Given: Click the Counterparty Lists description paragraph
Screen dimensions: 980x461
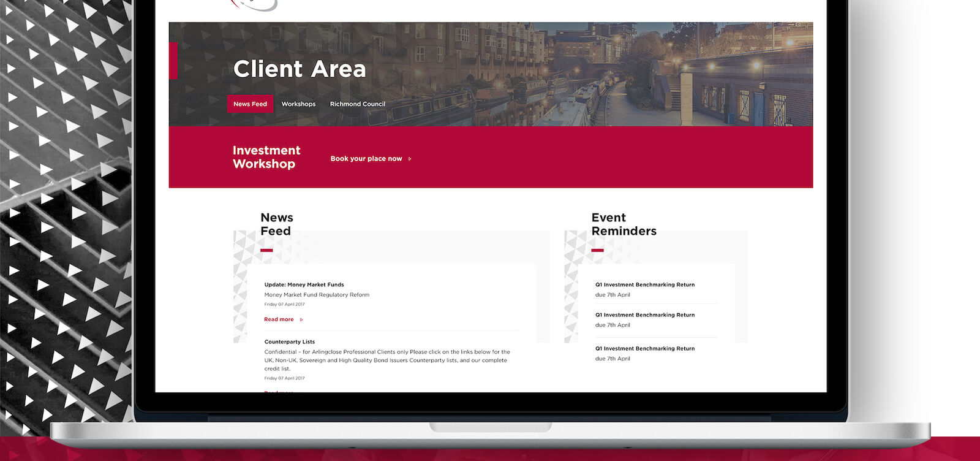Looking at the screenshot, I should [x=386, y=360].
